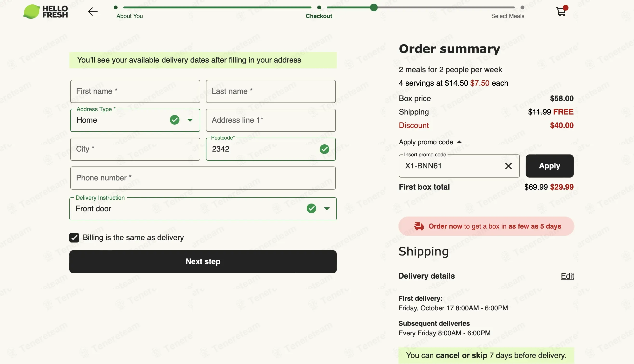Go to the About You step
The height and width of the screenshot is (364, 634).
(x=129, y=16)
